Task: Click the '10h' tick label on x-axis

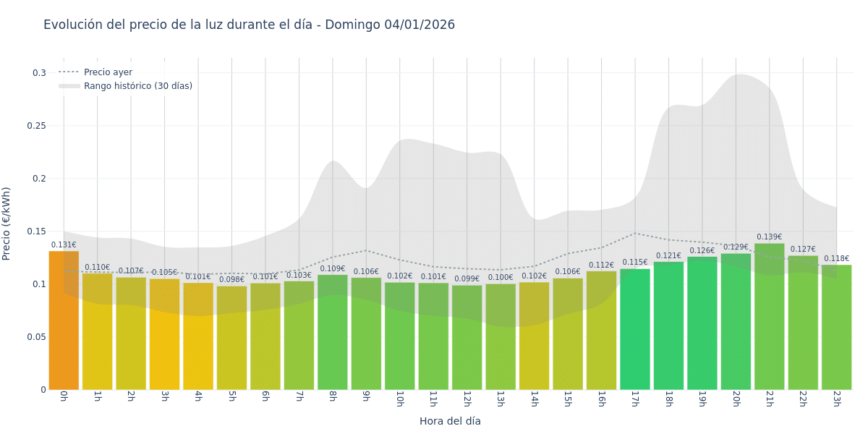Action: pyautogui.click(x=399, y=399)
